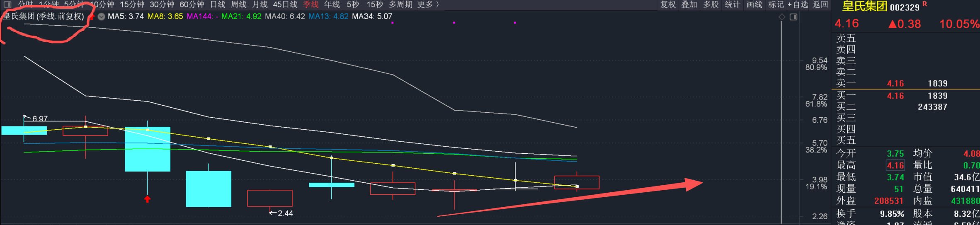Click the 9.54 price axis label

(x=820, y=60)
